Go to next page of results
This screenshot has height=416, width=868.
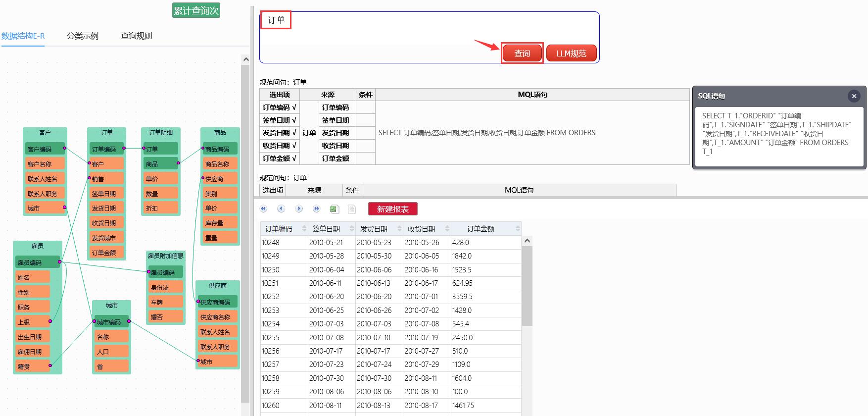pyautogui.click(x=299, y=209)
